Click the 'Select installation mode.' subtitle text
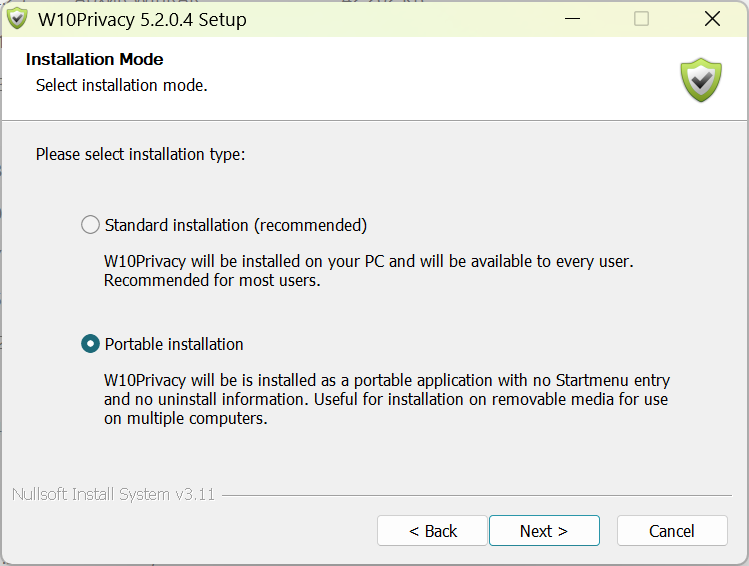Screen dimensions: 749x566 [x=122, y=85]
